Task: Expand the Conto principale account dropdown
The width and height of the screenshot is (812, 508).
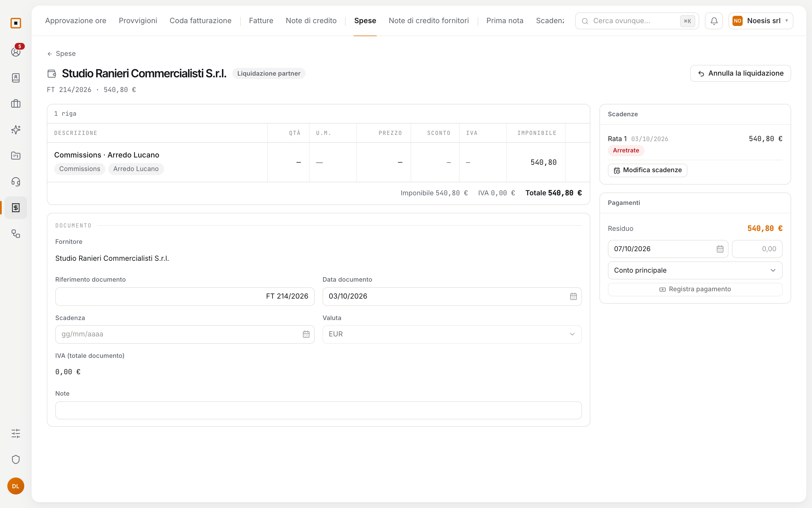Action: point(695,270)
